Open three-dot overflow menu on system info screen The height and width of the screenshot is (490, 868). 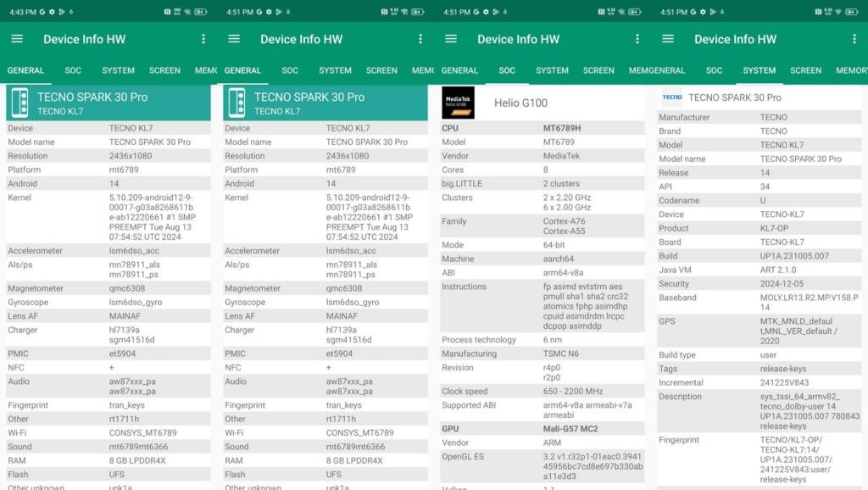854,39
